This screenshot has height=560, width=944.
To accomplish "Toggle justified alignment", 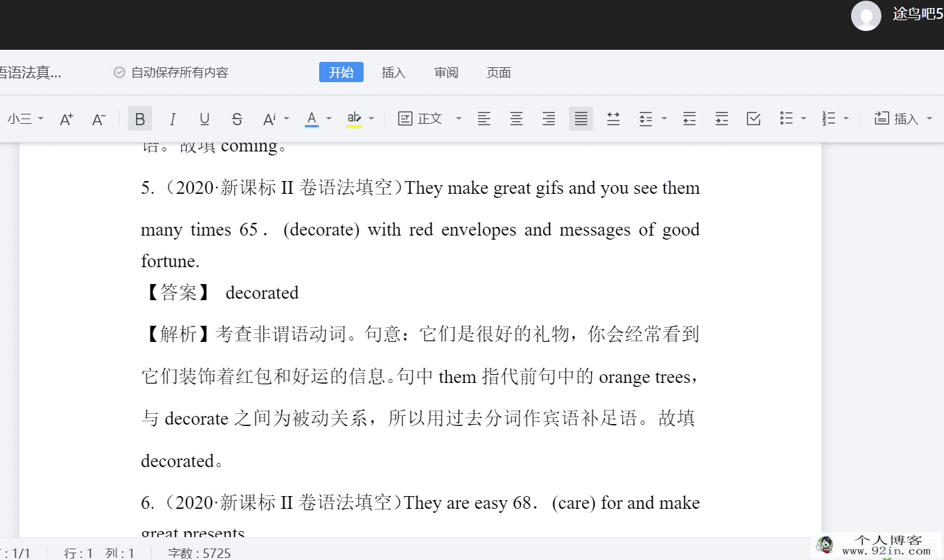I will [581, 119].
